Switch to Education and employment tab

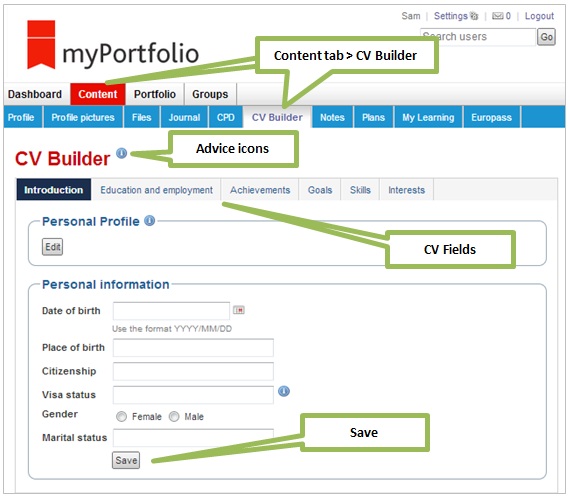coord(156,190)
